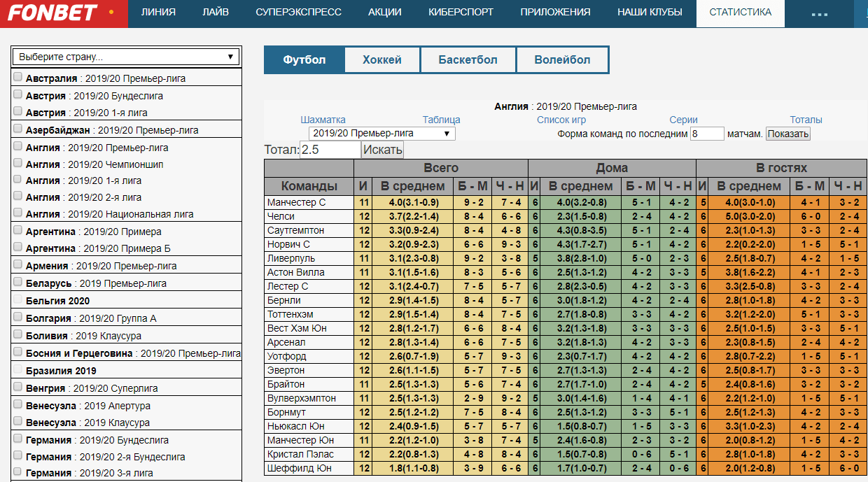This screenshot has width=868, height=482.
Task: Select the СТАТИСТИКА menu tab
Action: click(741, 13)
